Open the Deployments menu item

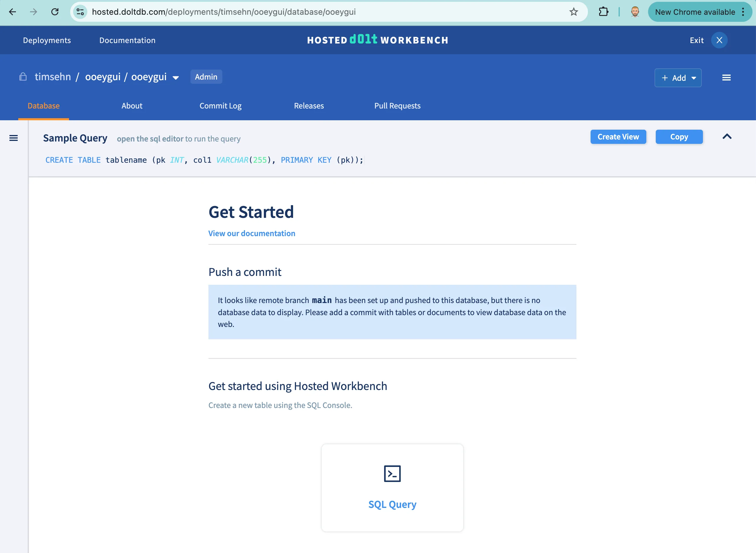pos(47,40)
